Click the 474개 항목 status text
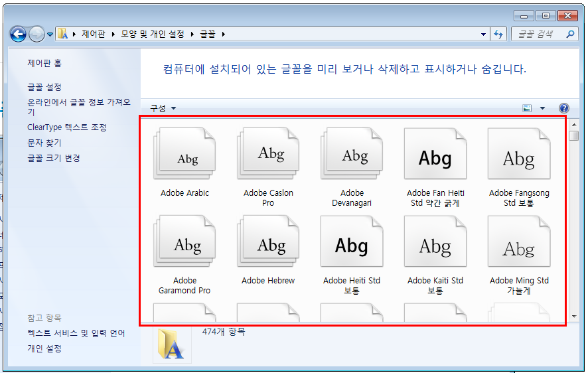This screenshot has width=588, height=373. [224, 332]
